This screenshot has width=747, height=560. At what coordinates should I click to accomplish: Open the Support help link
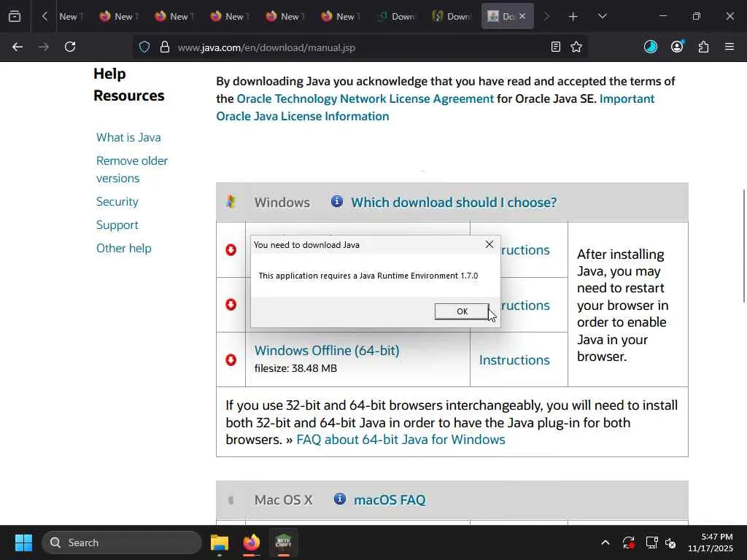click(x=117, y=225)
